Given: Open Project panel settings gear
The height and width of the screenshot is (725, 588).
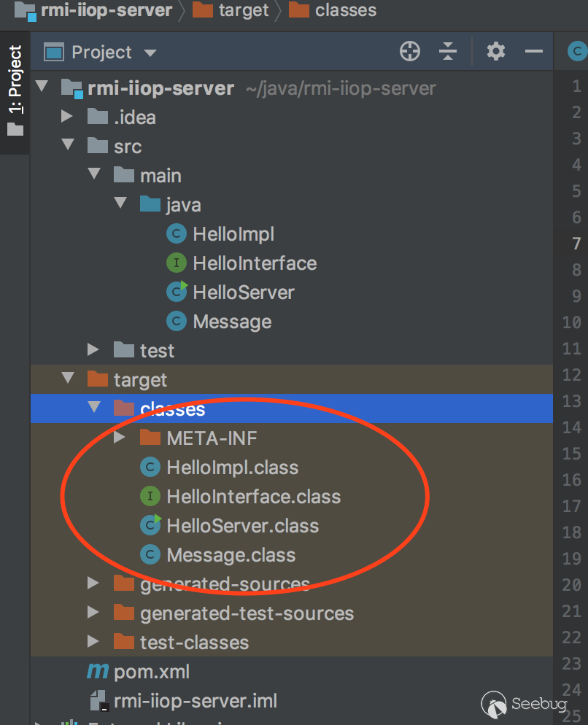Looking at the screenshot, I should pyautogui.click(x=496, y=52).
